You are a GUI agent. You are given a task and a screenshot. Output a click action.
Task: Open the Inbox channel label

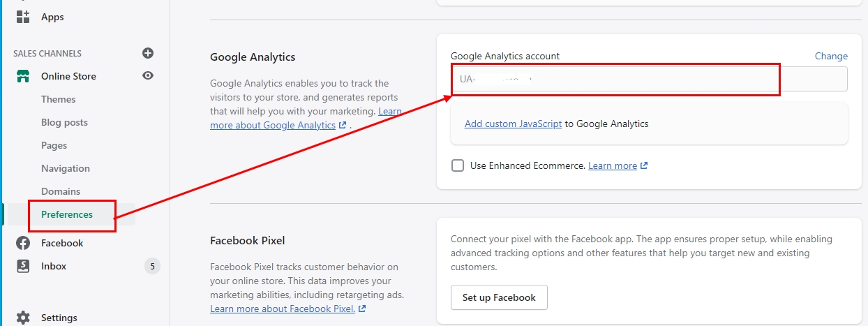tap(54, 266)
